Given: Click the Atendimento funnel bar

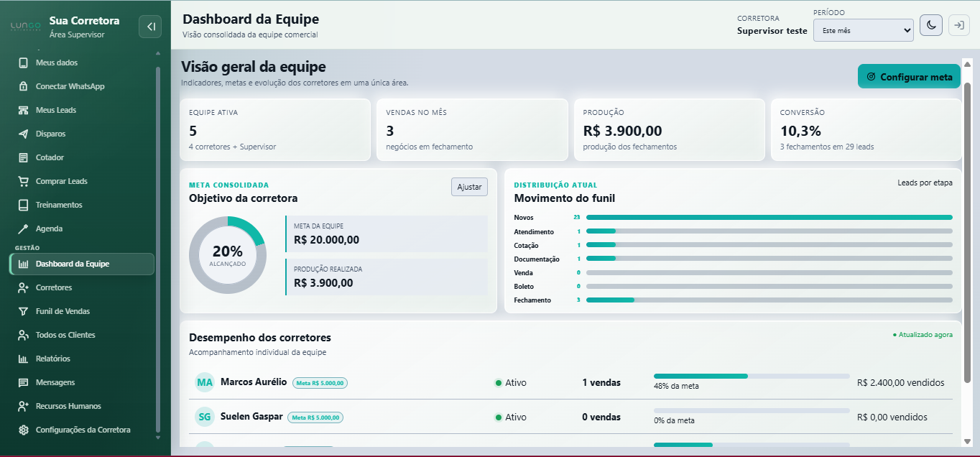Looking at the screenshot, I should coord(769,231).
